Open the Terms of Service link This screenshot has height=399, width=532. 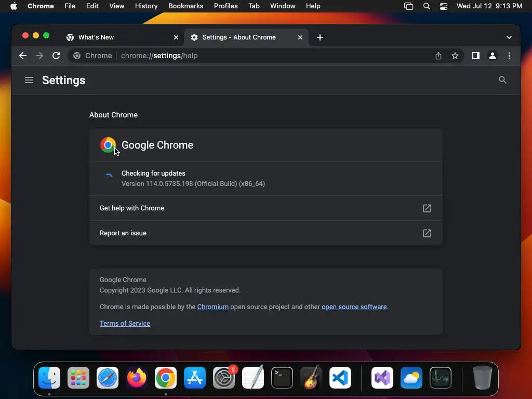[125, 323]
